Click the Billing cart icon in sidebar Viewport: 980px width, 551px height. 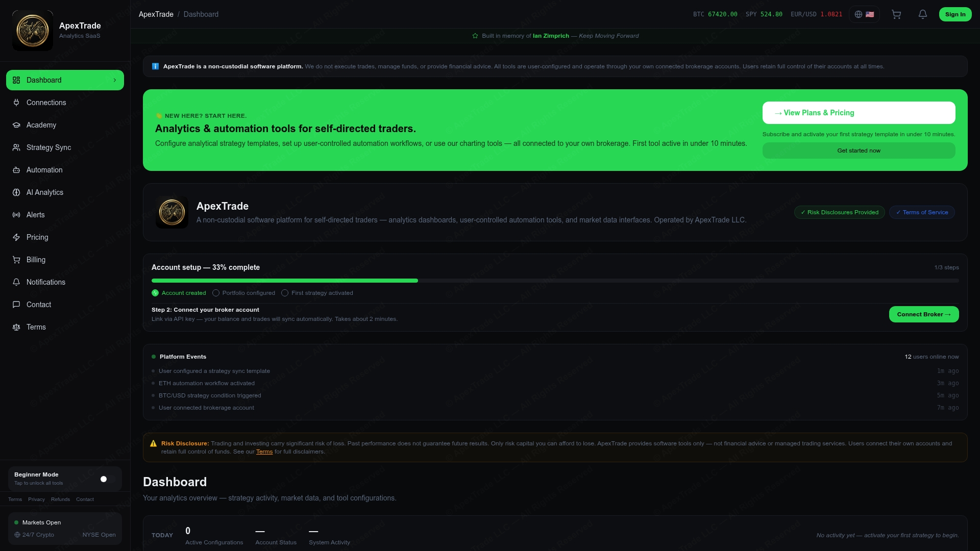coord(16,260)
